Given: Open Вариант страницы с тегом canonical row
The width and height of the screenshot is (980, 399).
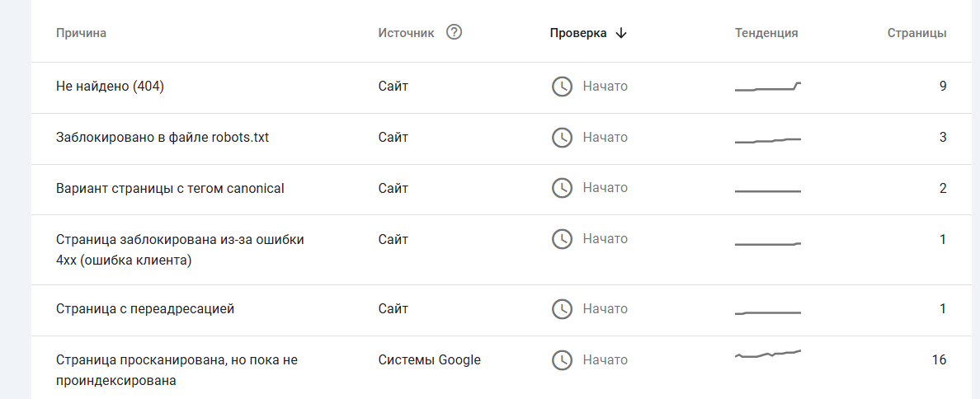Looking at the screenshot, I should (169, 189).
